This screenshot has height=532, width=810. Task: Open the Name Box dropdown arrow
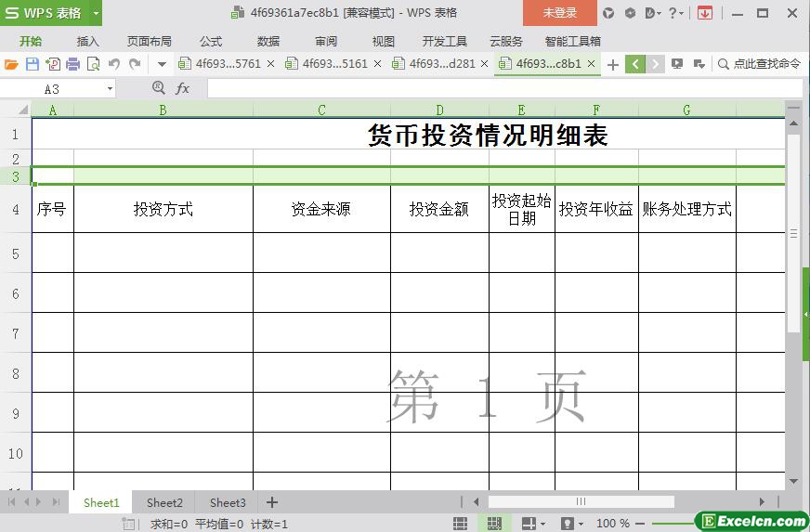coord(110,89)
